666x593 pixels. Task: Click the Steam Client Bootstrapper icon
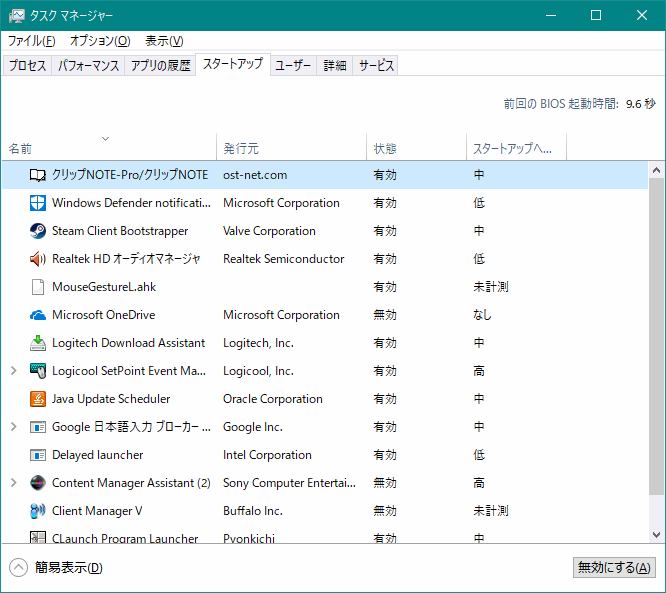38,231
